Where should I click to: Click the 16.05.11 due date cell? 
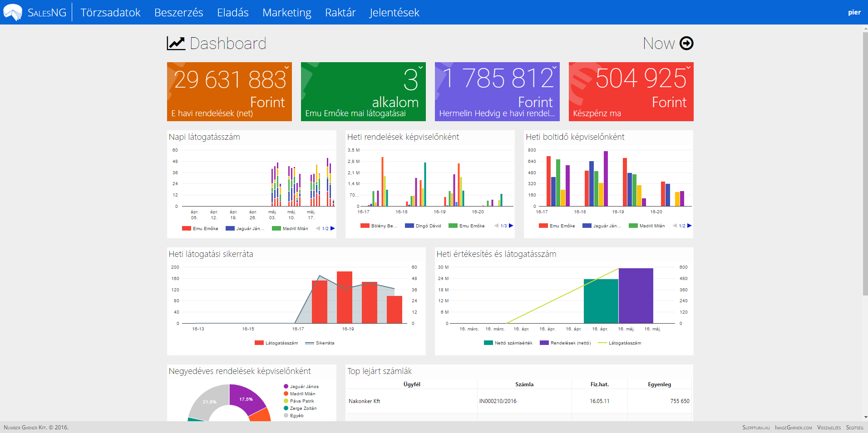(600, 401)
